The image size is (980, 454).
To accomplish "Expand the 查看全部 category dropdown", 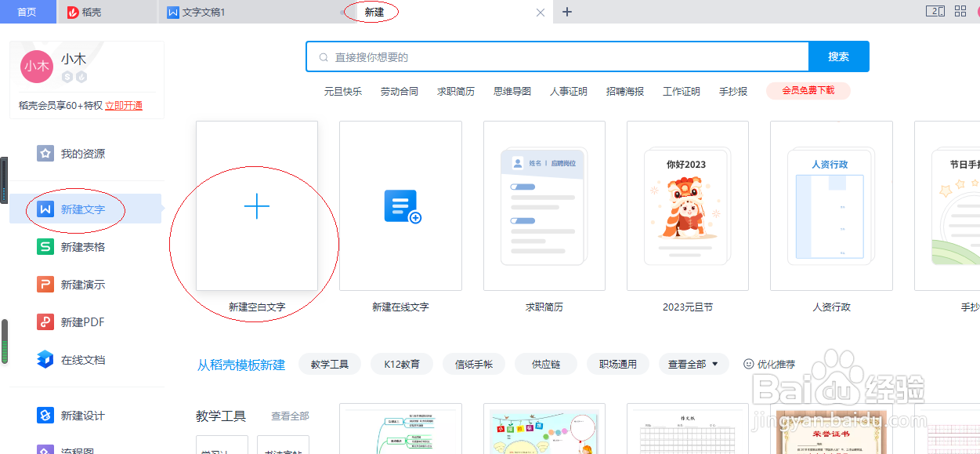I will click(693, 364).
